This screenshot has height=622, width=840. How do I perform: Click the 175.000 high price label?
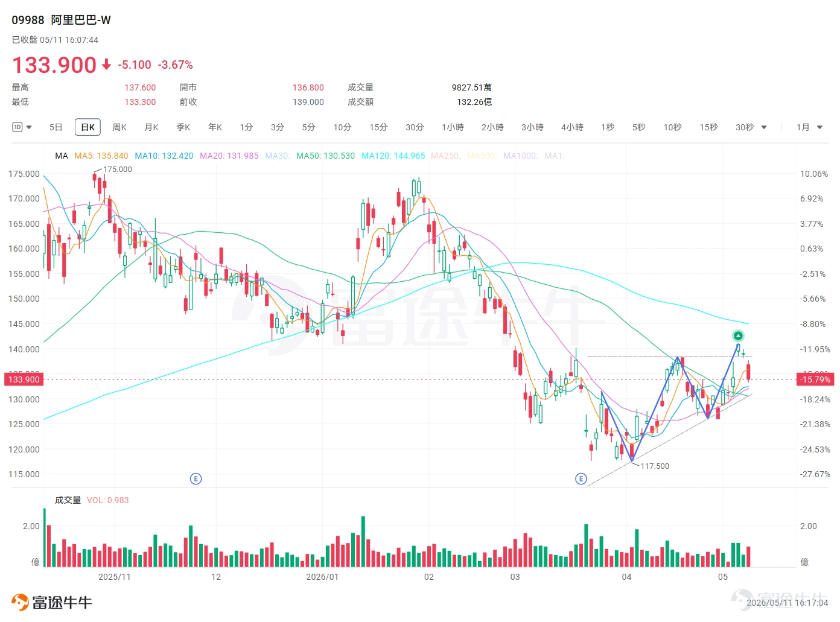click(x=118, y=170)
